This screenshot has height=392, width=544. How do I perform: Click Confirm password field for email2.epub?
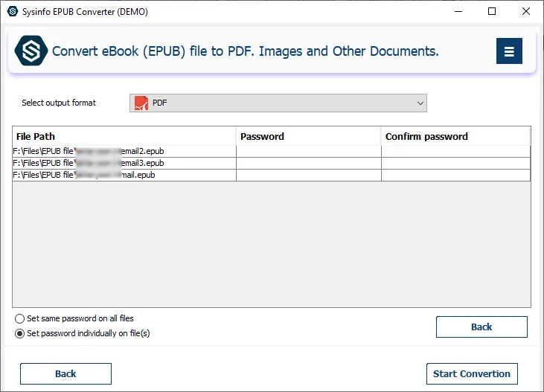[x=455, y=151]
